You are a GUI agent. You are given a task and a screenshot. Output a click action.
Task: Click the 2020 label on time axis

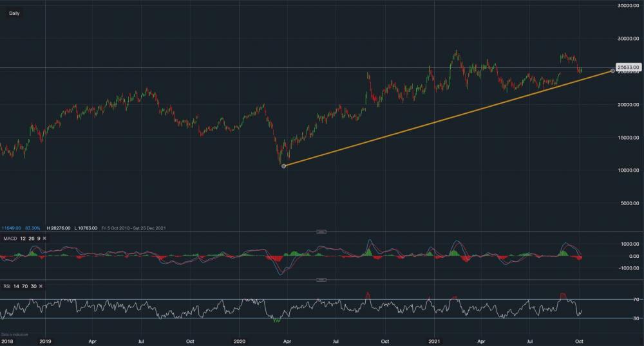(240, 340)
